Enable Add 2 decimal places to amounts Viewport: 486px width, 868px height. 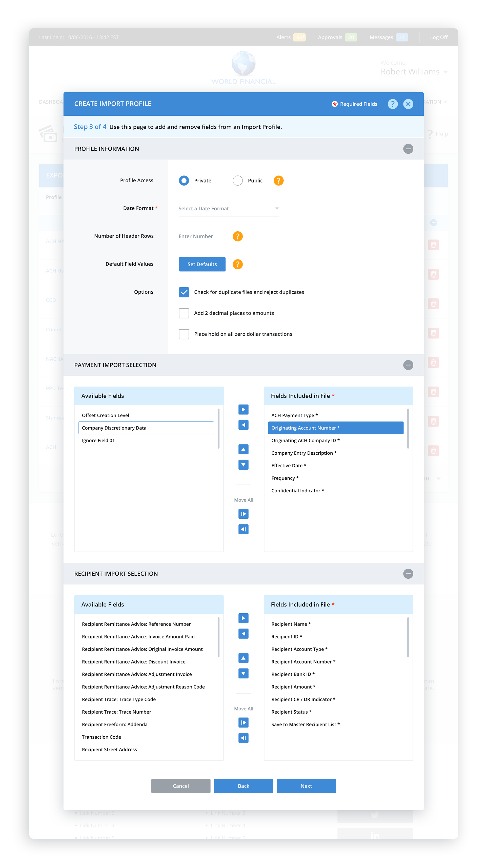coord(184,313)
